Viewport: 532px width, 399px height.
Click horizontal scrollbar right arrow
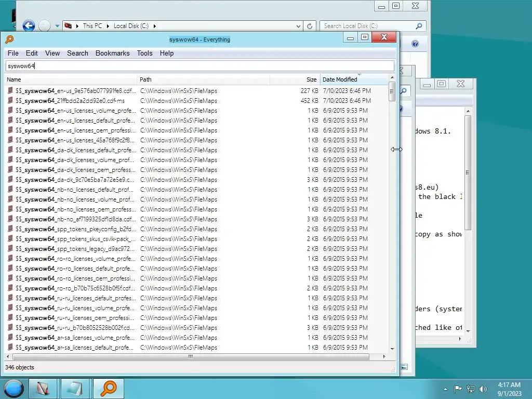(x=384, y=356)
